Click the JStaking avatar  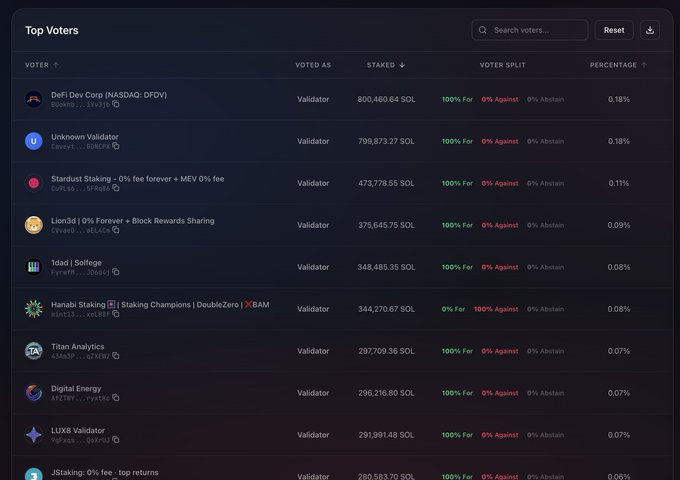pyautogui.click(x=34, y=474)
